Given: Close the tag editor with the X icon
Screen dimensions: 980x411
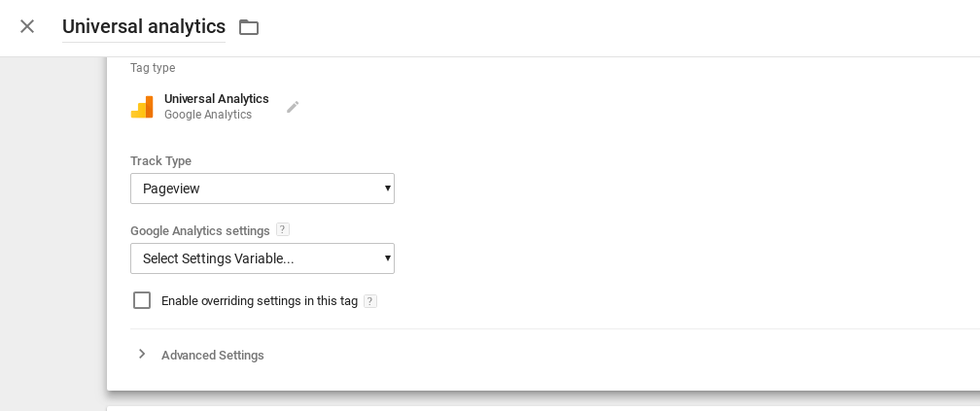Looking at the screenshot, I should click(x=27, y=26).
